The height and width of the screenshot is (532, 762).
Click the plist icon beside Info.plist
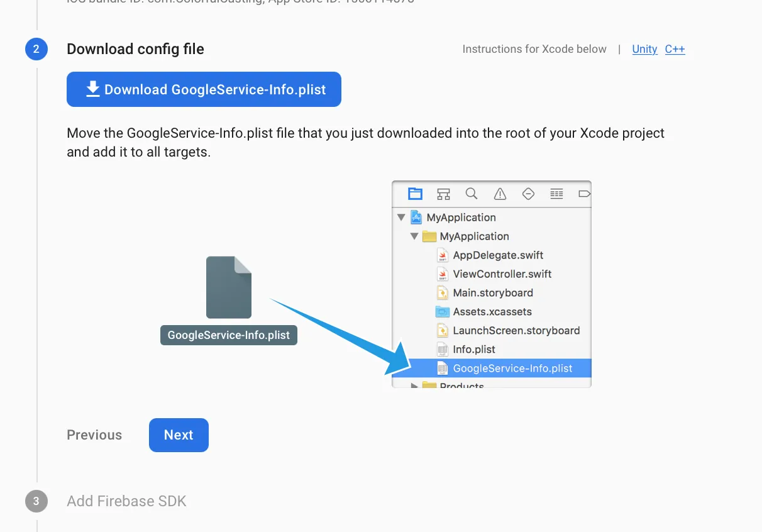(443, 350)
